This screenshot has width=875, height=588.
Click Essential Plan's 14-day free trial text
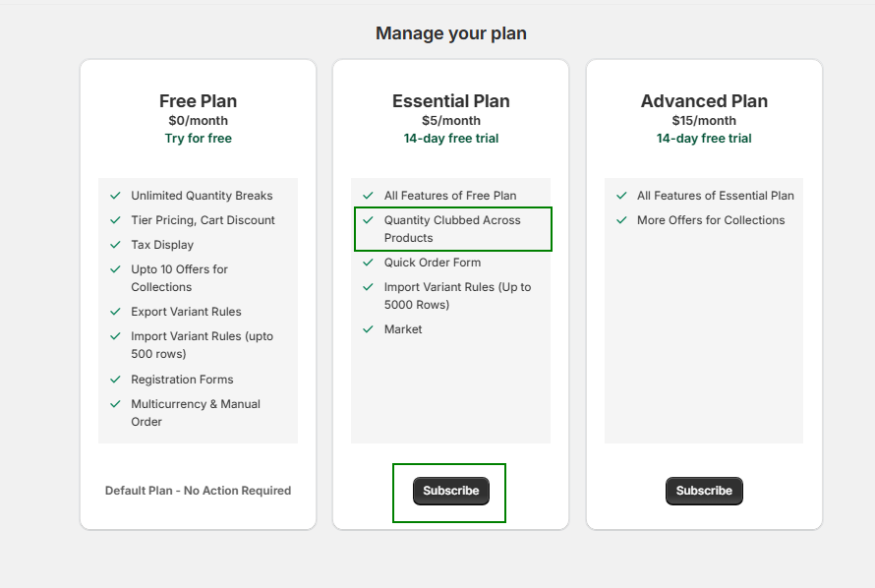coord(450,139)
